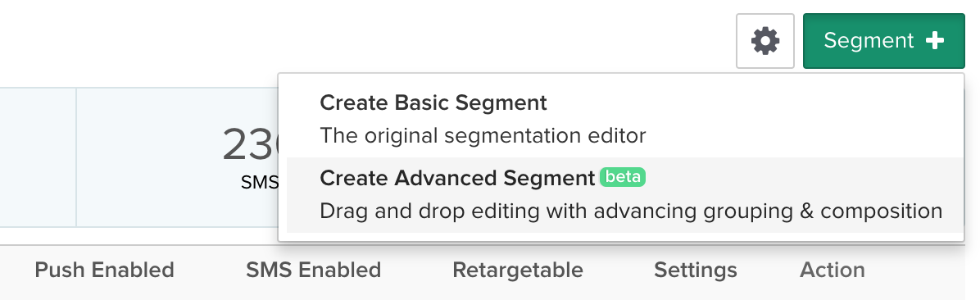Screen dimensions: 980x300
Task: Sort by Push Enabled column
Action: pos(104,270)
